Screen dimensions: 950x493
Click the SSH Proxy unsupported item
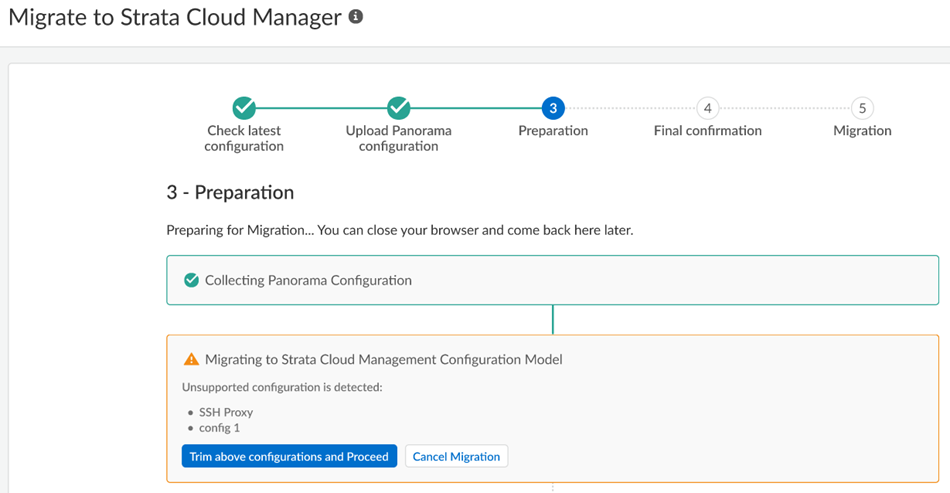[226, 412]
